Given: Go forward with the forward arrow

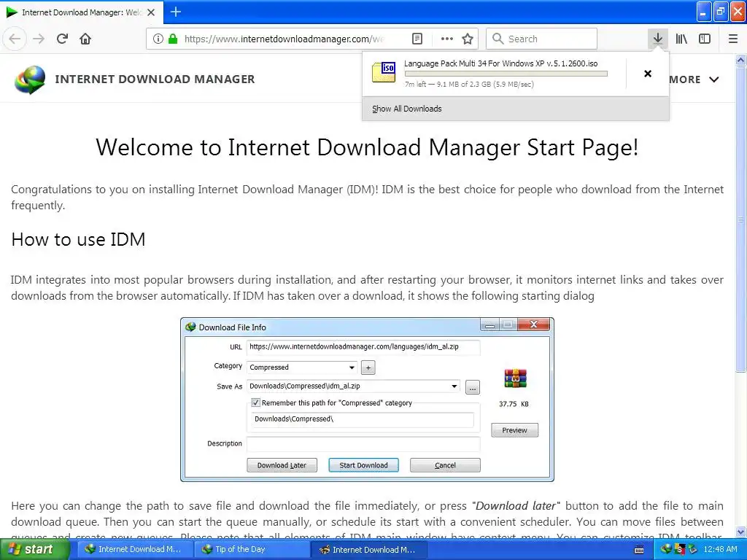Looking at the screenshot, I should 39,39.
